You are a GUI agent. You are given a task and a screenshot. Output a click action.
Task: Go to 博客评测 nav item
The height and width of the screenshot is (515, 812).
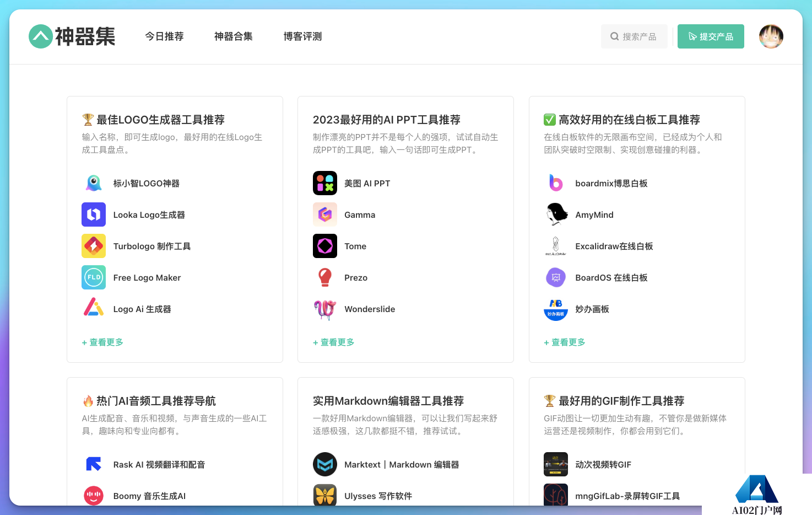[302, 36]
